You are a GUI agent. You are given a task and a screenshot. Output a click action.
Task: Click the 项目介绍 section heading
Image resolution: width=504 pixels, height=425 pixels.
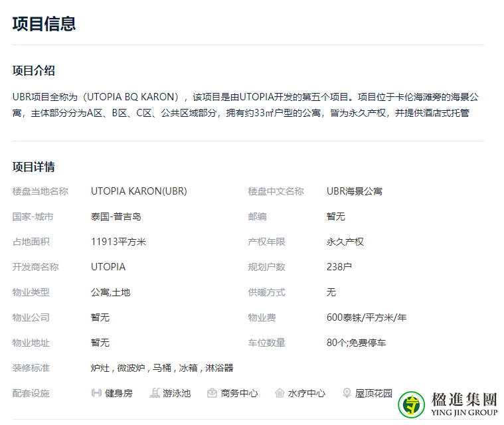(x=33, y=70)
